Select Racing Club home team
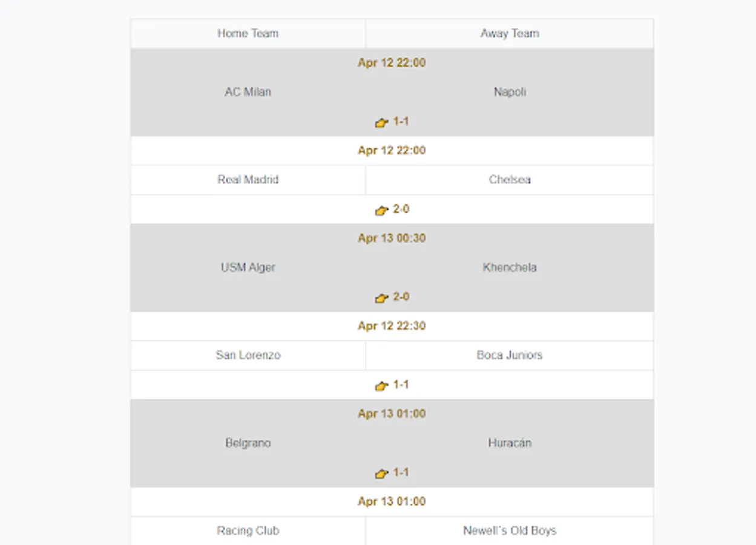 [248, 531]
